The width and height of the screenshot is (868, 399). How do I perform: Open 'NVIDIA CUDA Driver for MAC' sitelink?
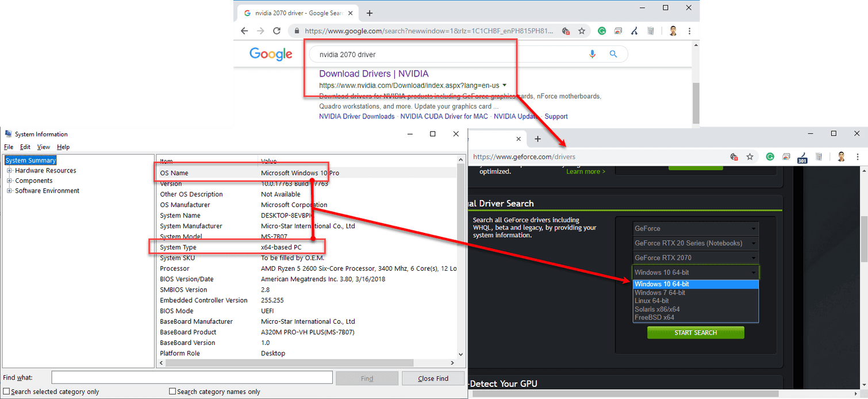point(444,116)
